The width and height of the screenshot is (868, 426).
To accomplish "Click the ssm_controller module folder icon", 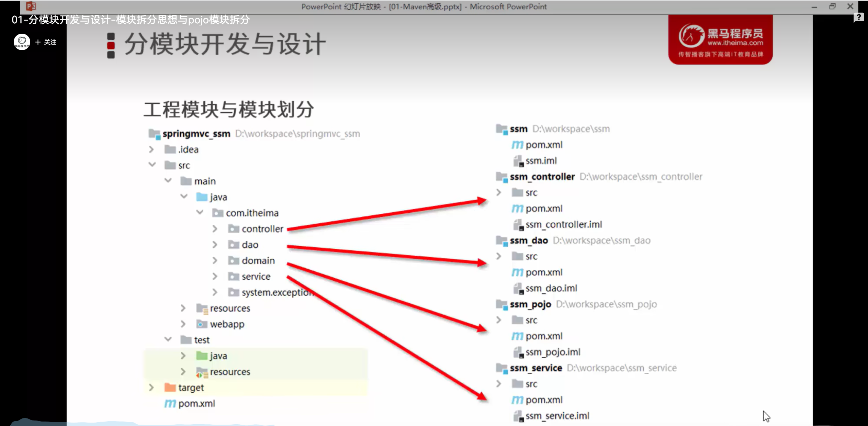I will [x=501, y=177].
